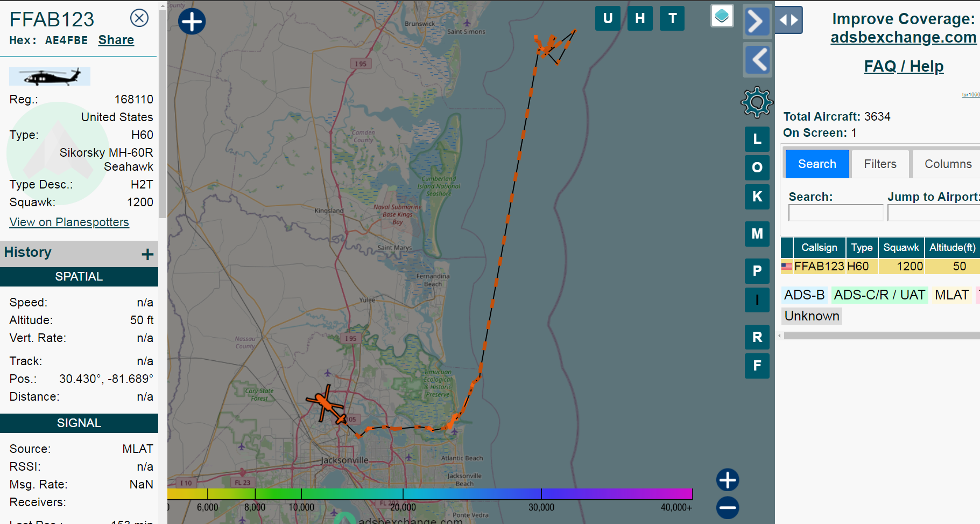Click the Unknown legend label
The image size is (980, 524).
(x=812, y=316)
